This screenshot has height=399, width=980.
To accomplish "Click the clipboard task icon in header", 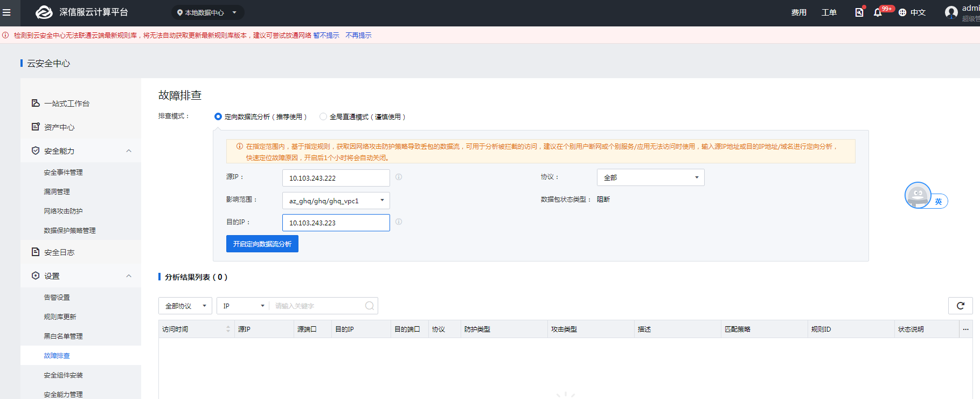I will click(x=859, y=12).
